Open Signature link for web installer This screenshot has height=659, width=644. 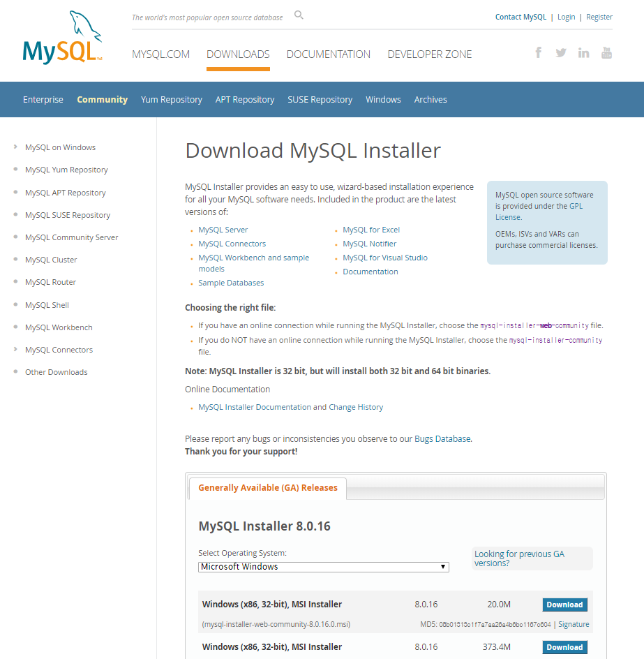(x=574, y=624)
